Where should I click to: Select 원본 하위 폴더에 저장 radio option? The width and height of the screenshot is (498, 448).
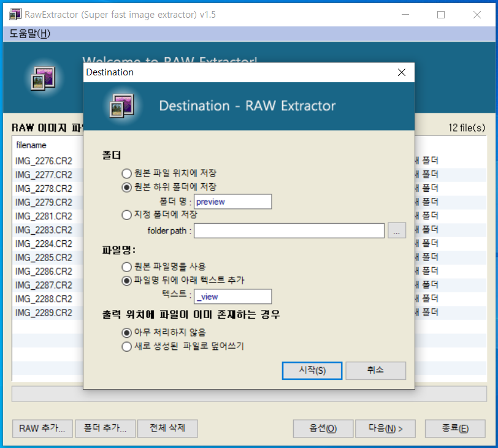169,187
